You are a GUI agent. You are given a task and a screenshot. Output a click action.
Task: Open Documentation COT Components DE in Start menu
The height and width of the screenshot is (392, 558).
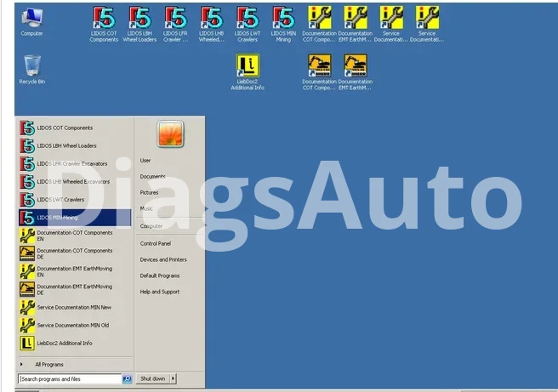(x=75, y=253)
